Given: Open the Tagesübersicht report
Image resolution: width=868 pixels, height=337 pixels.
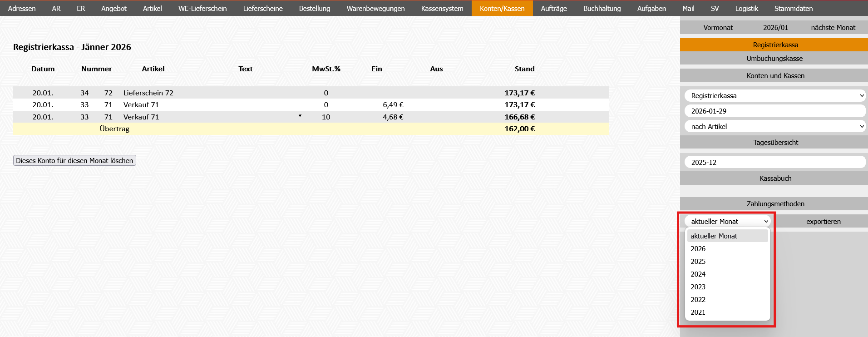Looking at the screenshot, I should [x=775, y=143].
